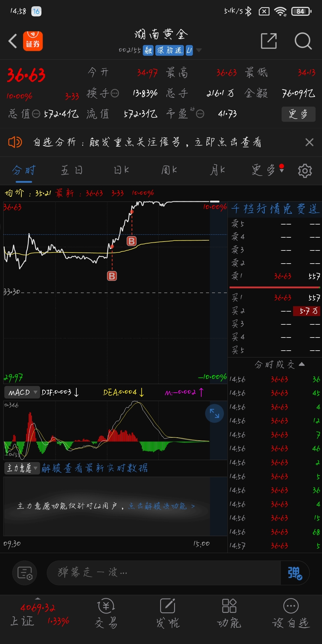Tap Bluetooth status bar icon
The width and height of the screenshot is (322, 644).
tap(248, 11)
